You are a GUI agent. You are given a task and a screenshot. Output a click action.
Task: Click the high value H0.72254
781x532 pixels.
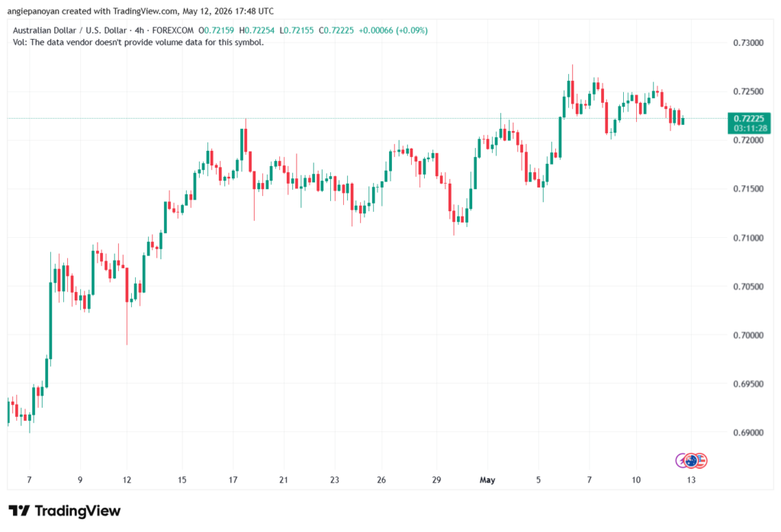coord(256,30)
